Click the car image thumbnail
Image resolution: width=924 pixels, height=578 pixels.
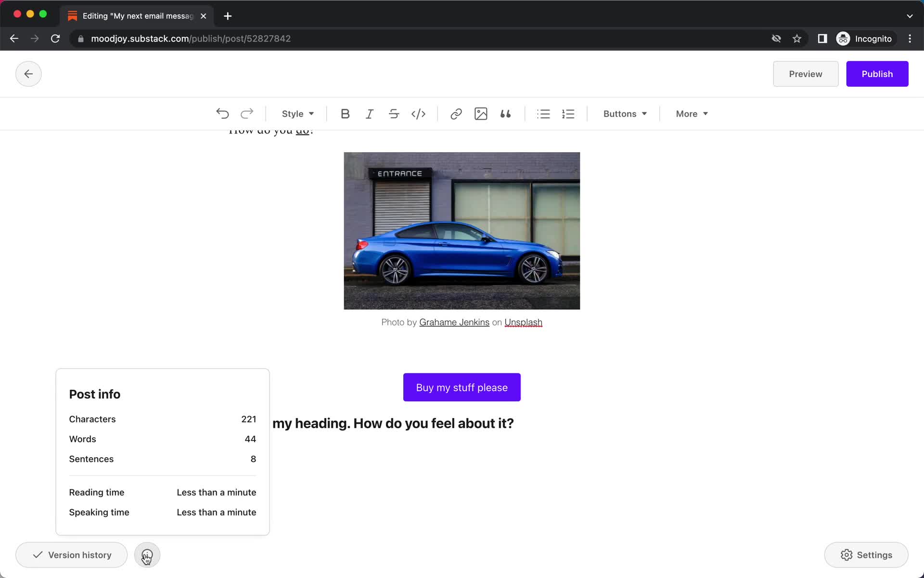click(x=462, y=230)
